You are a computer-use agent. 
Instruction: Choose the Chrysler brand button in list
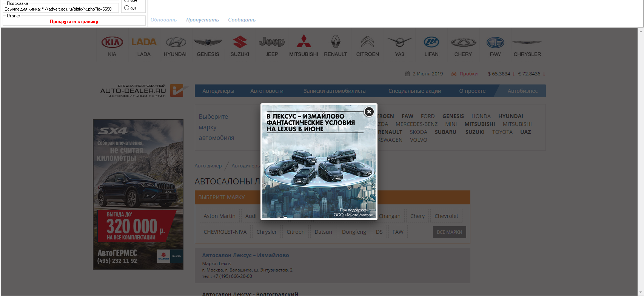267,232
